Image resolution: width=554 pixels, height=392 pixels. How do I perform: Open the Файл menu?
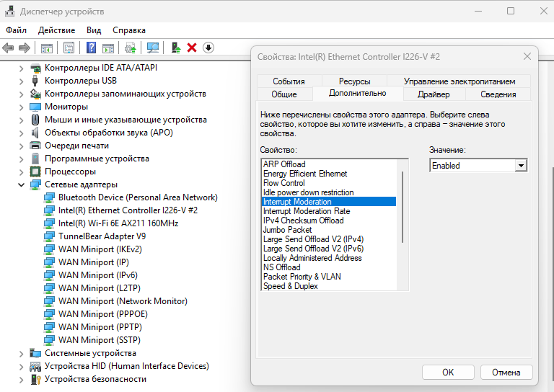(17, 30)
